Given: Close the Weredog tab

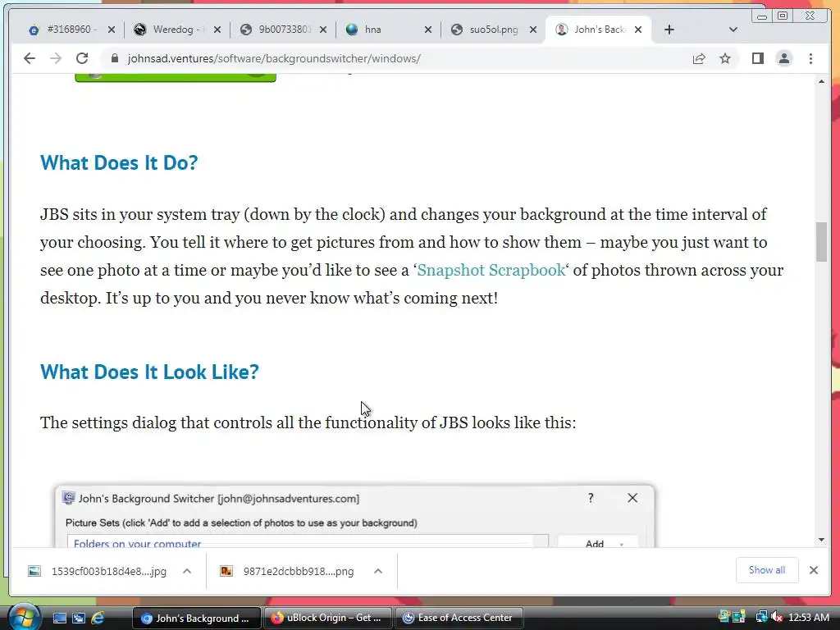Looking at the screenshot, I should [x=217, y=30].
